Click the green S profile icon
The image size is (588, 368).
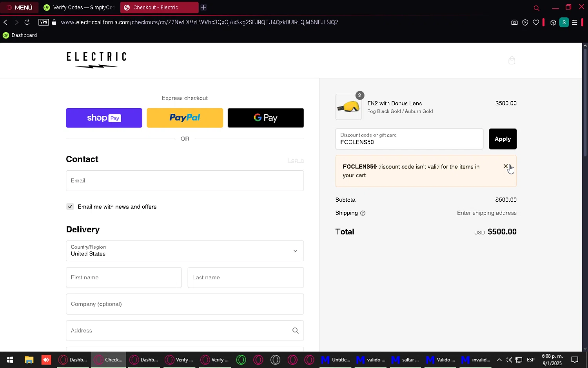coord(564,22)
